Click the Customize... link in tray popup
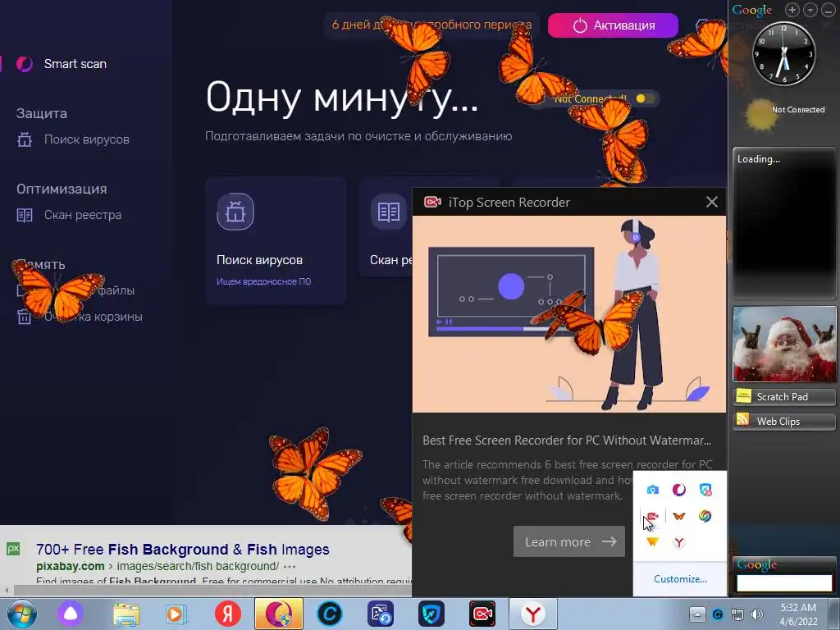 coord(680,578)
